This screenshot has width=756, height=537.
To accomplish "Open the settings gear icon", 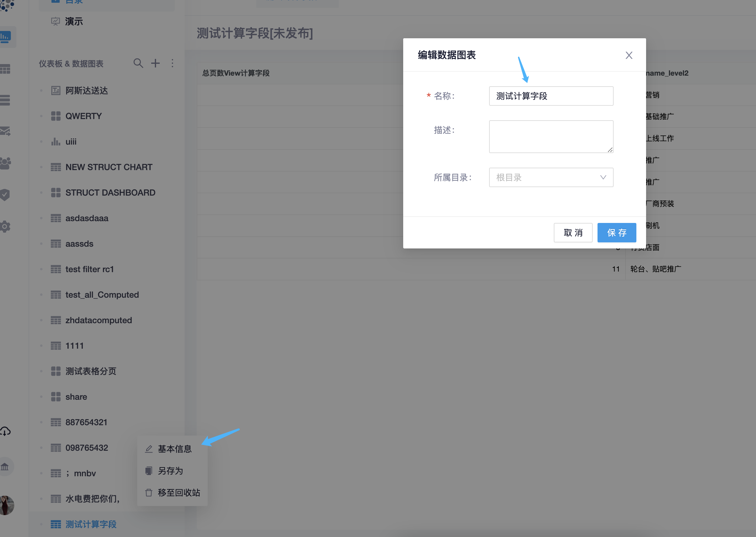I will point(5,226).
